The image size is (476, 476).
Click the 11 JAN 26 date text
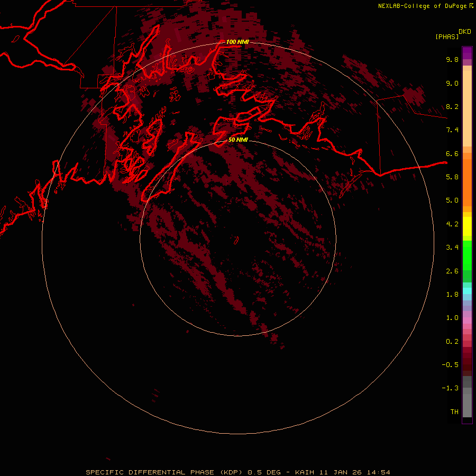[341, 472]
